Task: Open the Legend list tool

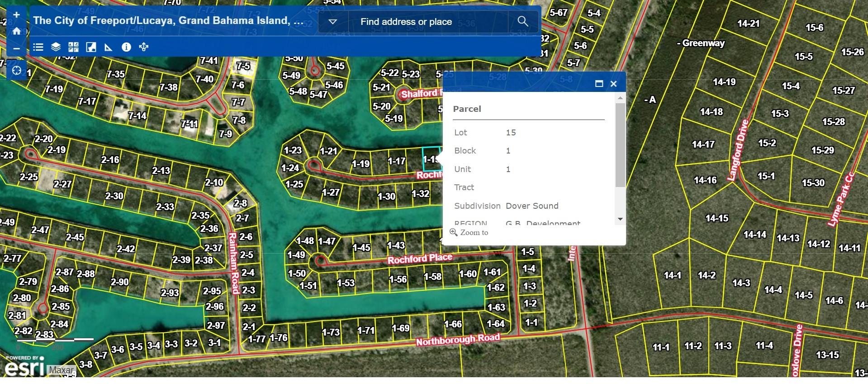Action: point(38,47)
